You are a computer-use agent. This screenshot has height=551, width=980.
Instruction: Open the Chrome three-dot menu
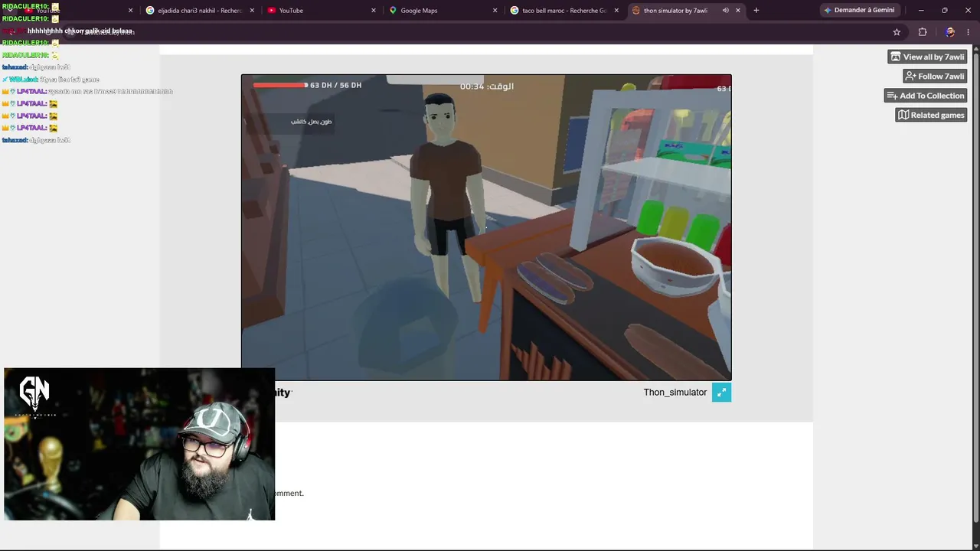click(x=969, y=32)
